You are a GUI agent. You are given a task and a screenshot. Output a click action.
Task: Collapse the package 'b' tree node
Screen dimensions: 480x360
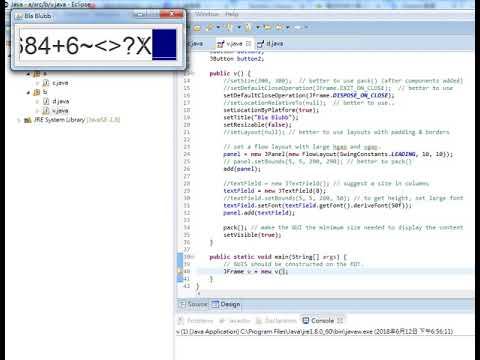point(28,92)
